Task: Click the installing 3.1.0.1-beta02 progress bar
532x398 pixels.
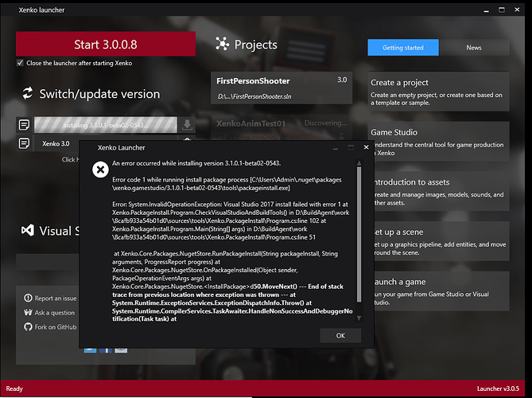Action: tap(106, 125)
